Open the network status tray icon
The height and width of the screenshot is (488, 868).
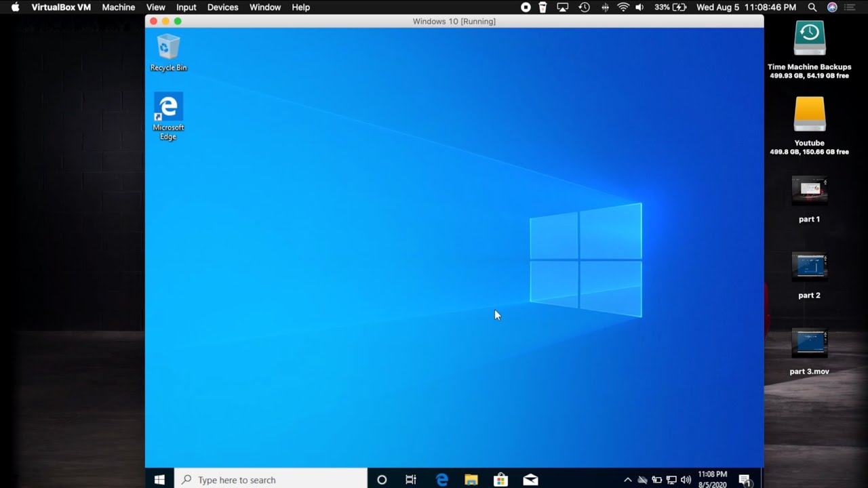point(671,480)
